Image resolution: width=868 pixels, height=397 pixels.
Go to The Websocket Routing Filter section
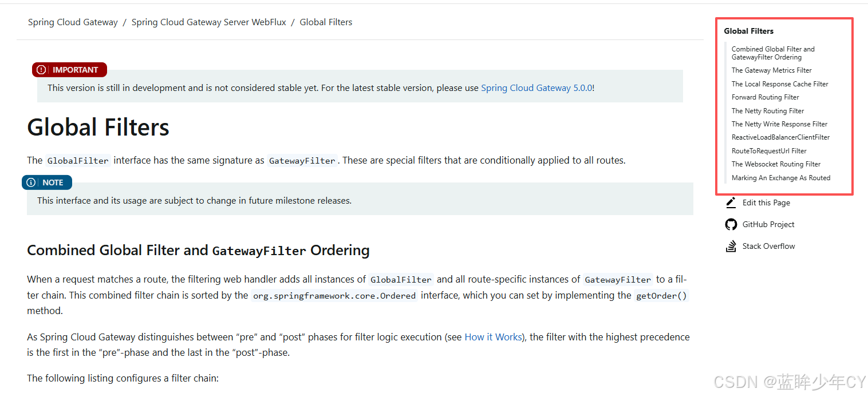coord(776,164)
